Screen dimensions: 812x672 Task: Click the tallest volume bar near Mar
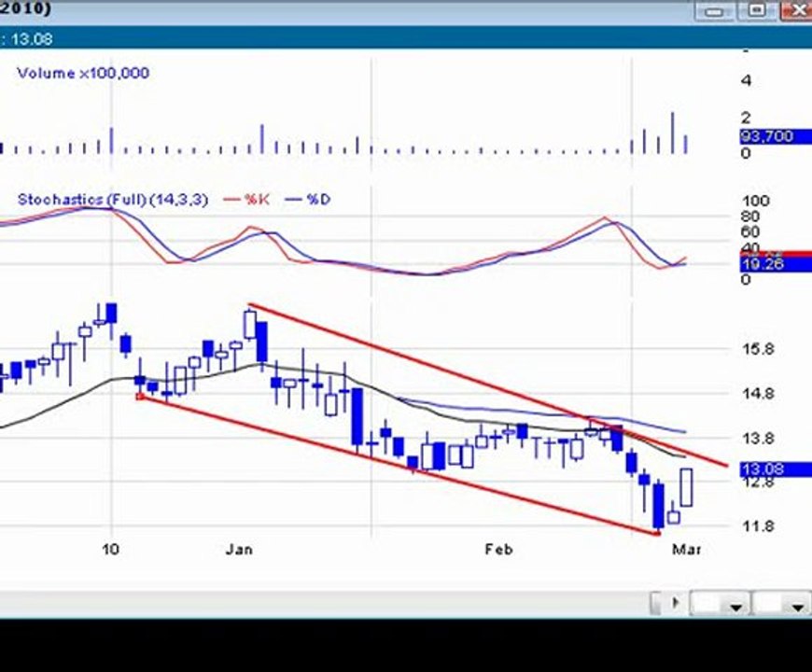pyautogui.click(x=673, y=133)
